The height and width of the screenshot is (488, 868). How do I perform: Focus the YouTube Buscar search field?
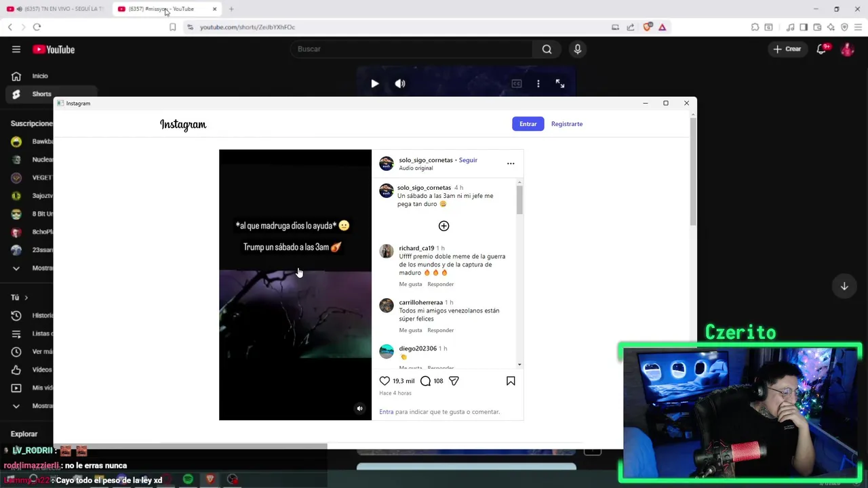click(410, 49)
